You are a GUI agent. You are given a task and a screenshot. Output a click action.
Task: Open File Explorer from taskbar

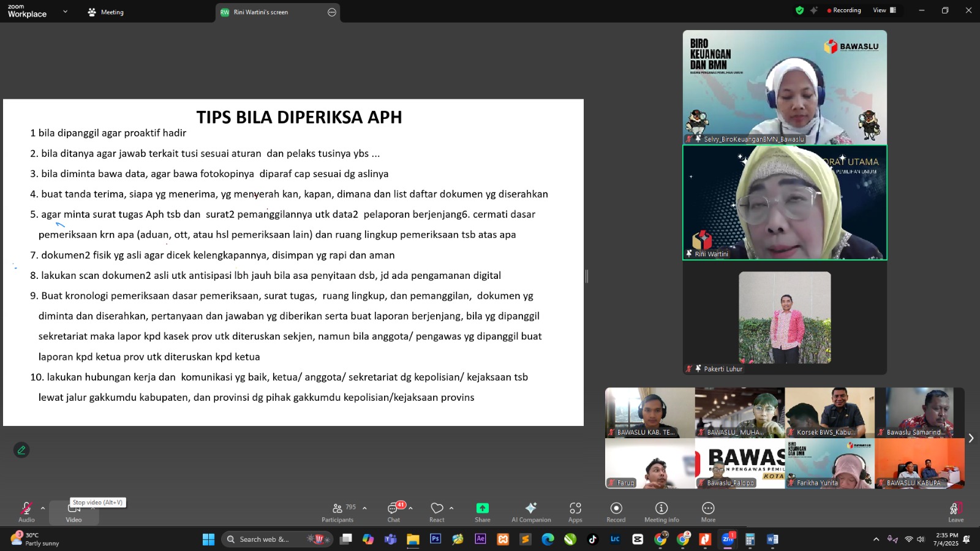pos(413,539)
